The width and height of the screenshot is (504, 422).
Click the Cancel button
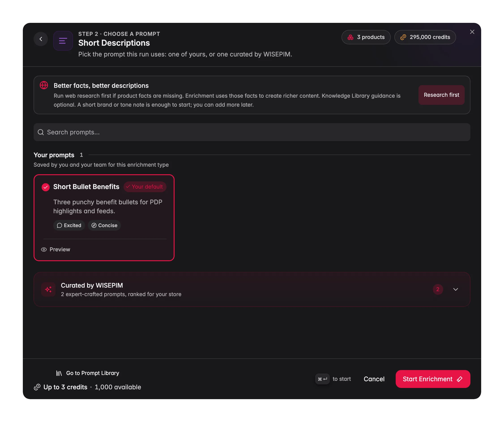pyautogui.click(x=374, y=379)
